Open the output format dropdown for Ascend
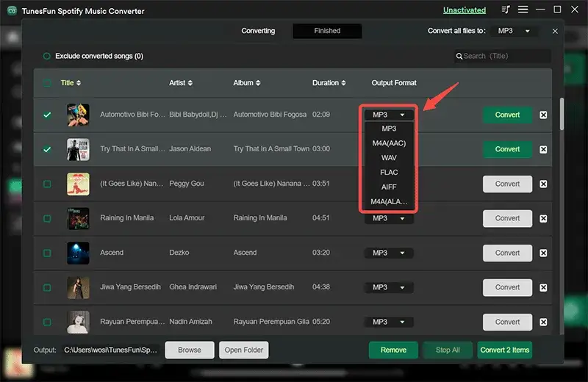The image size is (588, 382). point(389,253)
